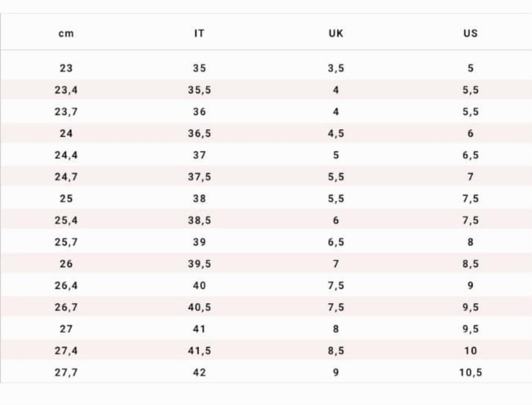Screen dimensions: 532x405
Task: Select IT size 39 cell
Action: tap(200, 242)
